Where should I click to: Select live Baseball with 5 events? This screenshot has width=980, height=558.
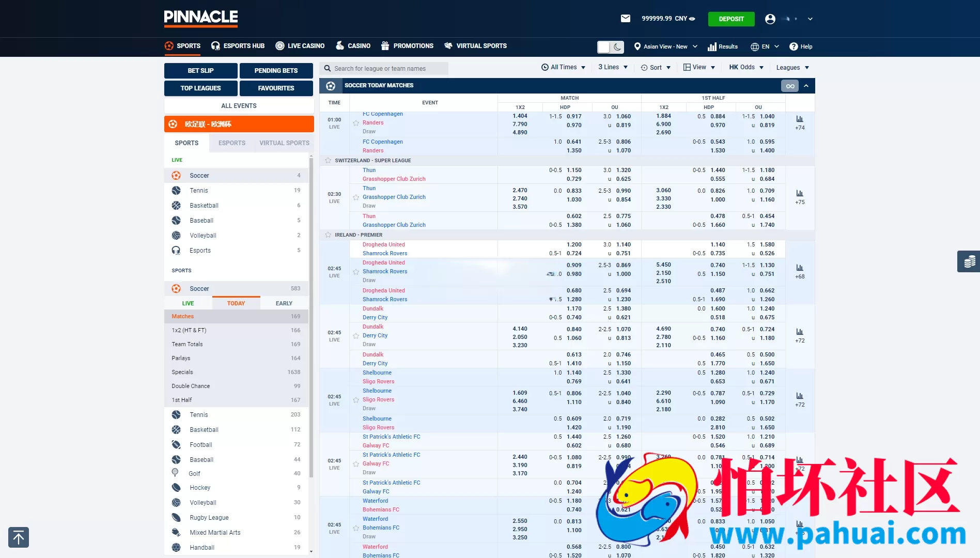click(x=236, y=221)
